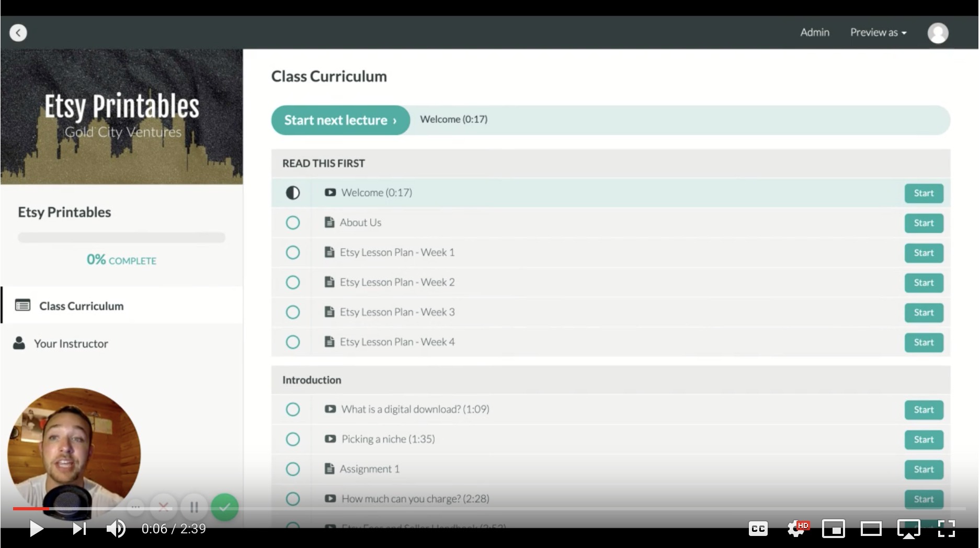Click the Etsy Printables course banner image
980x548 pixels.
(x=121, y=117)
